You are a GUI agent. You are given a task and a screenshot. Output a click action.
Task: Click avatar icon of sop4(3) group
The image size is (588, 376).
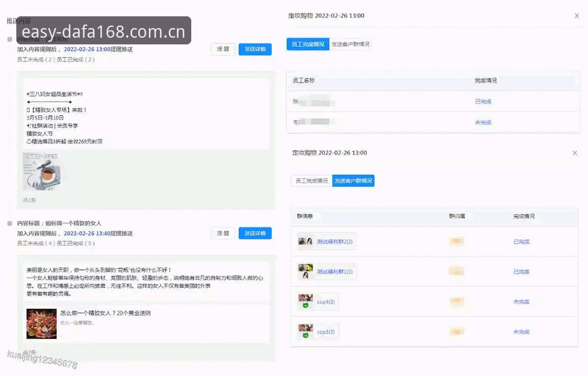tap(305, 302)
